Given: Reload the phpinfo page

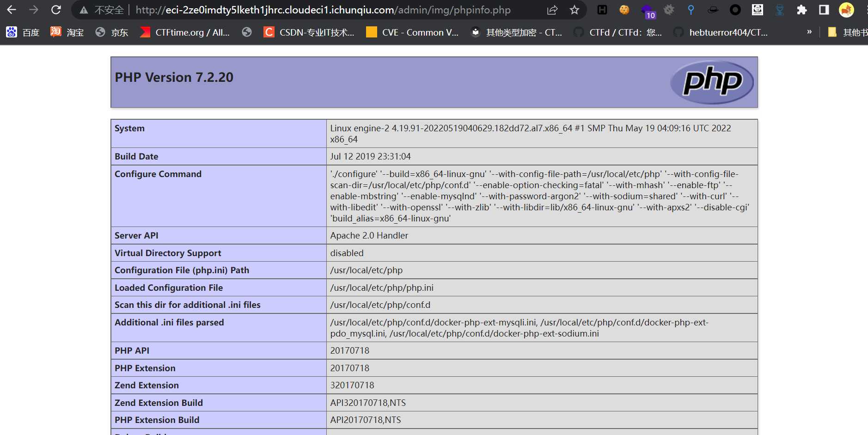Looking at the screenshot, I should (x=56, y=10).
